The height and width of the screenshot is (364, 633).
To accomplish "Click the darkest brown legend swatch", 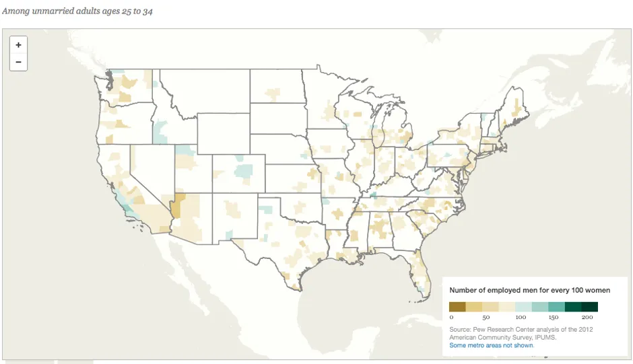I will click(x=457, y=307).
